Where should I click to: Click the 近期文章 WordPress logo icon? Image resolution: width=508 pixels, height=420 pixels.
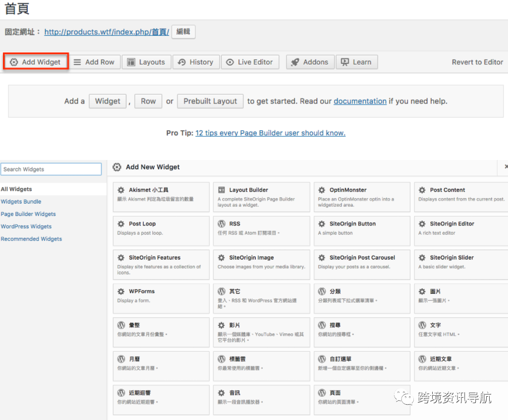[x=422, y=359]
